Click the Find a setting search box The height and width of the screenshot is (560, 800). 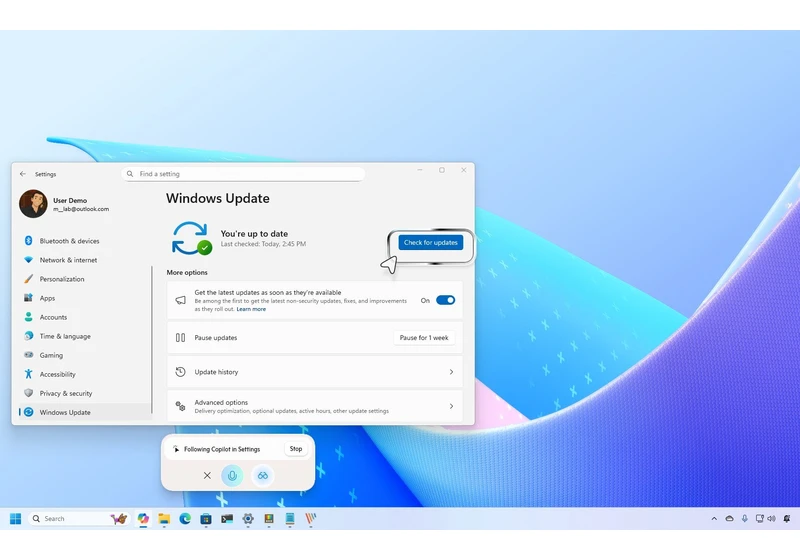[243, 174]
